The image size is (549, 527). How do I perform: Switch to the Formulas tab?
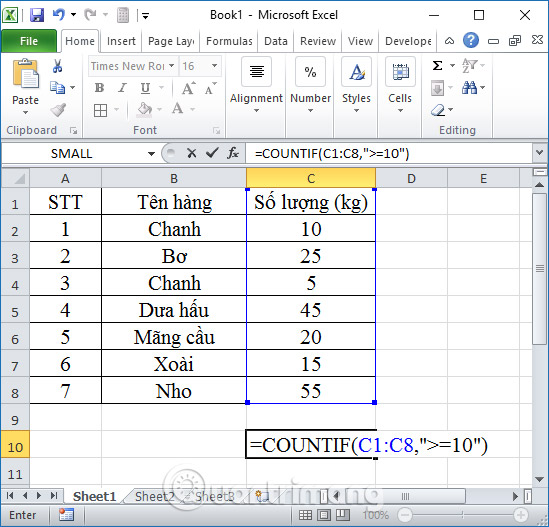coord(229,41)
